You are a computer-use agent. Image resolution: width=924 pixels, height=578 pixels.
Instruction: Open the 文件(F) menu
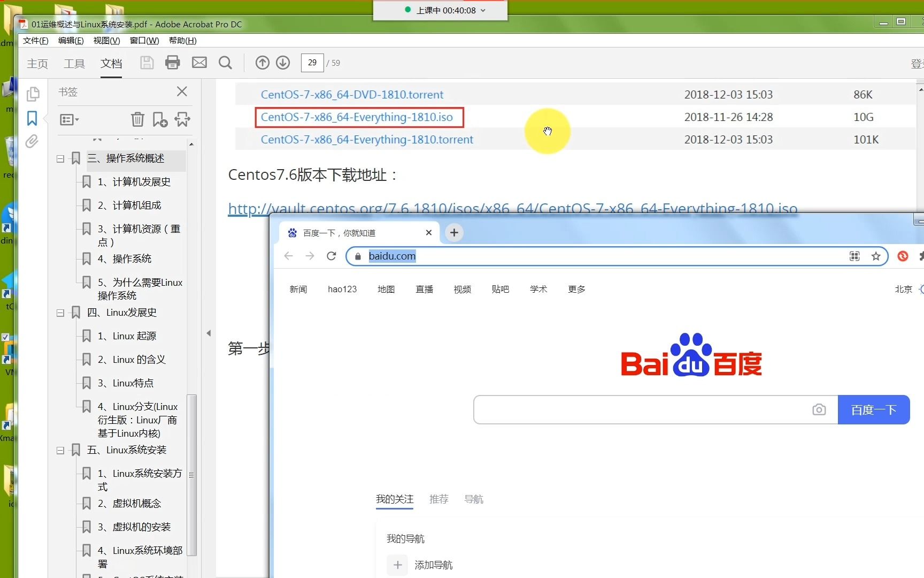(x=35, y=41)
